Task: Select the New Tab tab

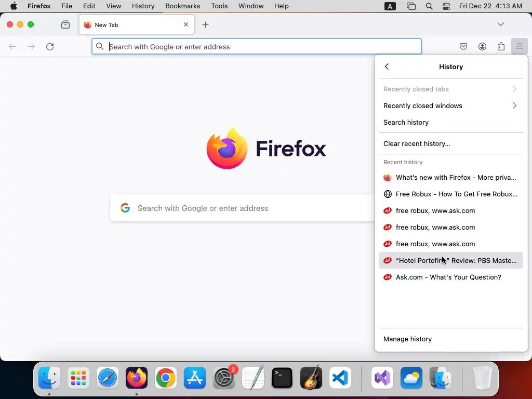Action: pyautogui.click(x=137, y=24)
